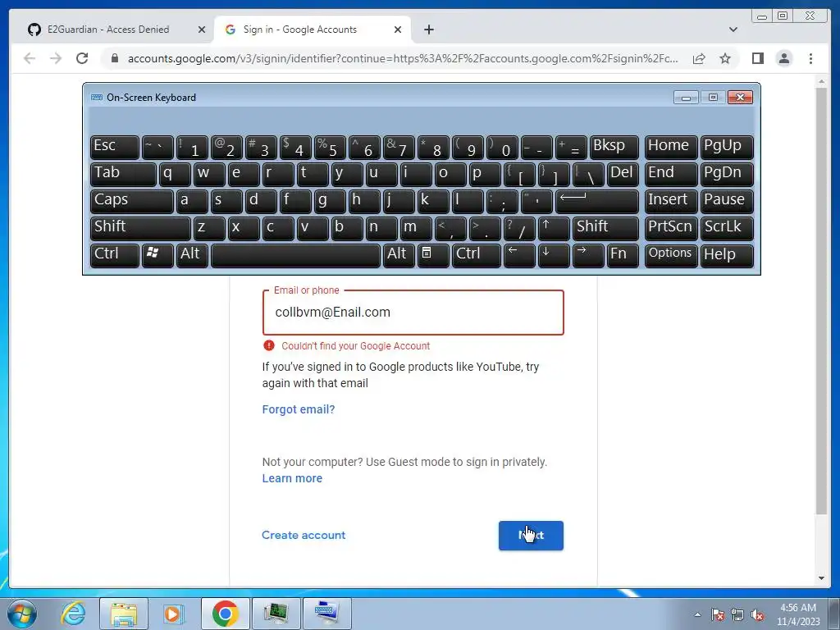The width and height of the screenshot is (840, 630).
Task: Click the muted volume tray icon
Action: pos(757,615)
